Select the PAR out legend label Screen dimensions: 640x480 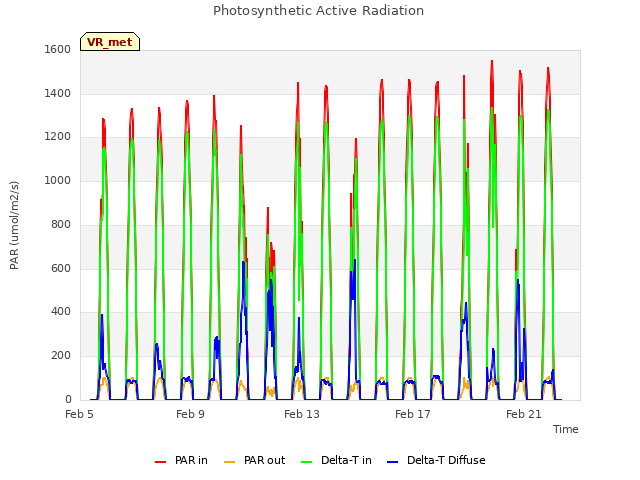click(x=264, y=460)
